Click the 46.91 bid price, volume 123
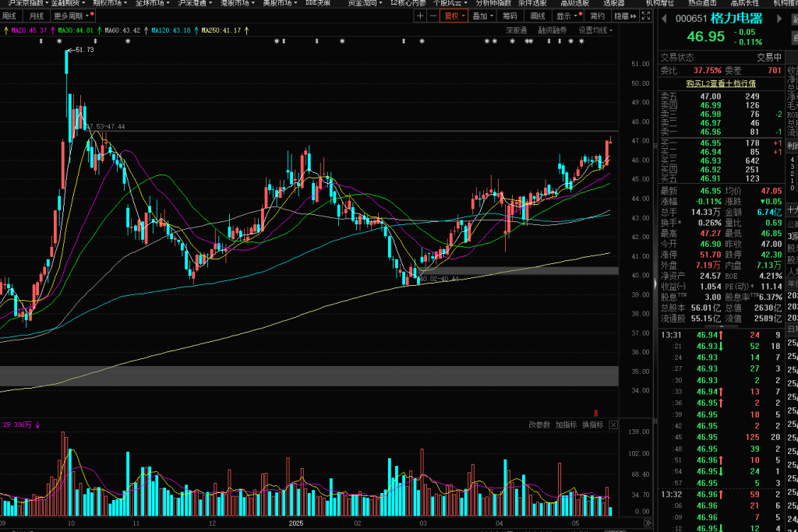 [x=711, y=178]
